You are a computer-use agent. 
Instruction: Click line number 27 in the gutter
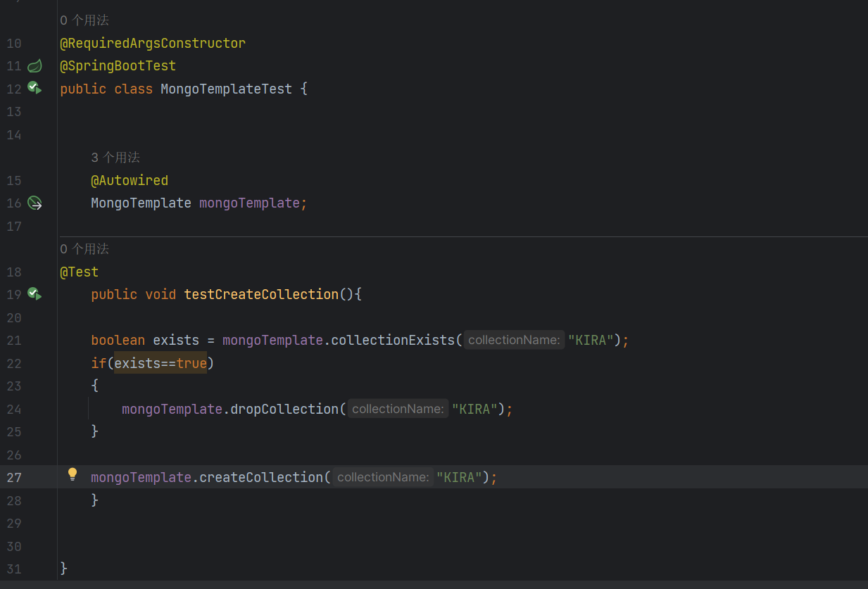tap(13, 477)
